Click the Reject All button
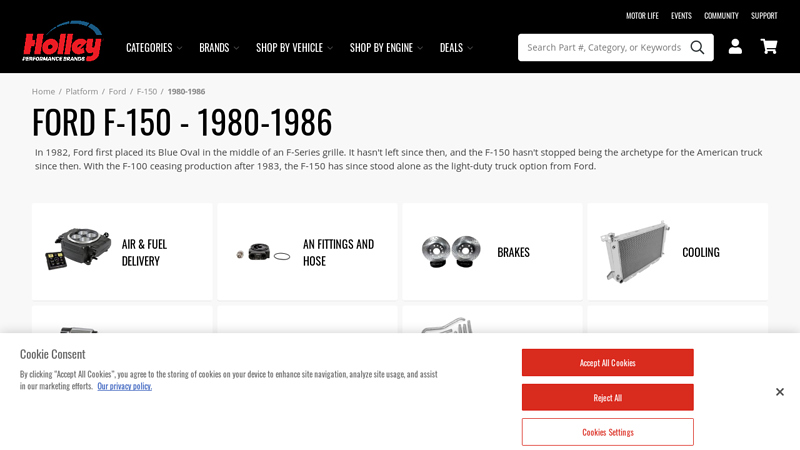 coord(607,397)
